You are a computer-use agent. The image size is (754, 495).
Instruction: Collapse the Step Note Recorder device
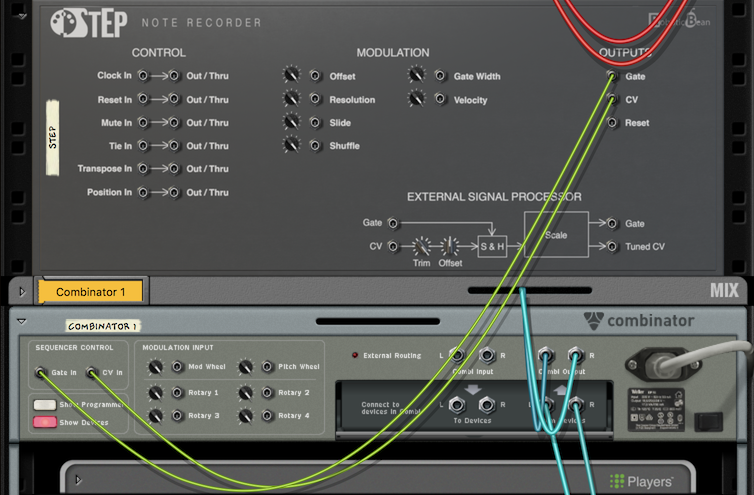(22, 16)
